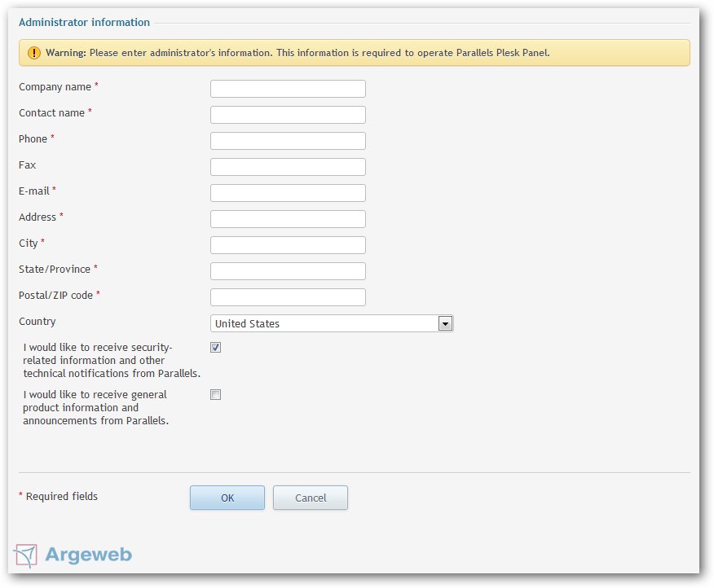Screen dimensions: 714x588
Task: Uncheck the security-related notifications checkbox
Action: click(x=215, y=347)
